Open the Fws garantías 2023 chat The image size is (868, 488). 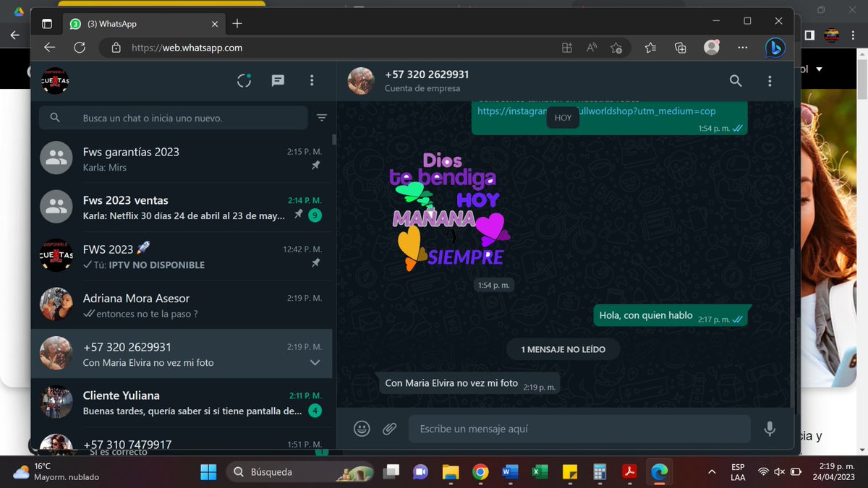[182, 158]
